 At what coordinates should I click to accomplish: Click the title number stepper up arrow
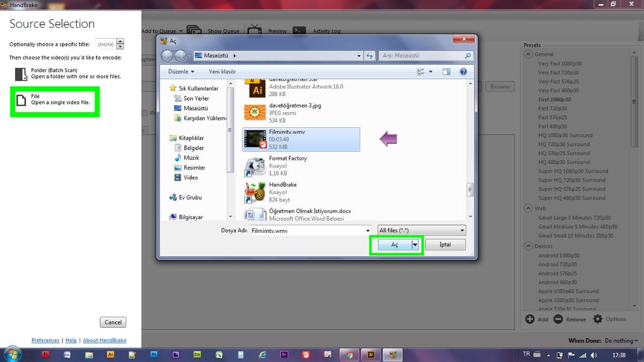120,42
